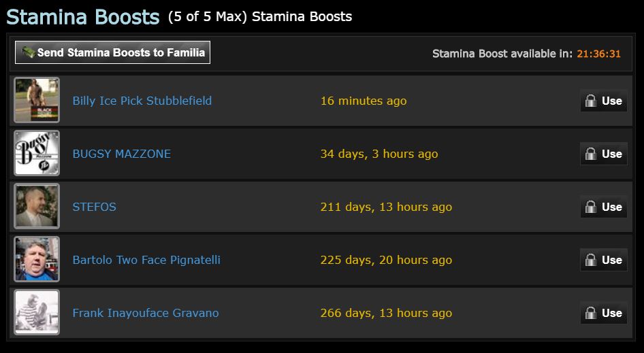Click lock icon in STEFOS row
Screen dimensions: 644x353
(x=591, y=207)
